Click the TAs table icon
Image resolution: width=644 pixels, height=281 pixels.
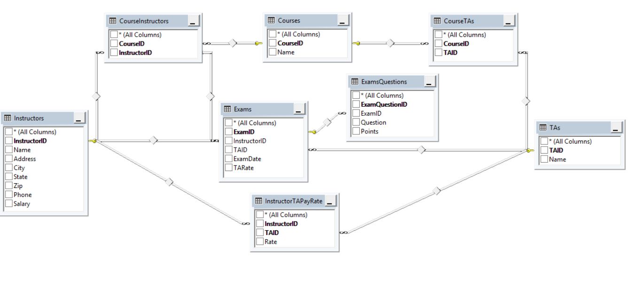[543, 127]
